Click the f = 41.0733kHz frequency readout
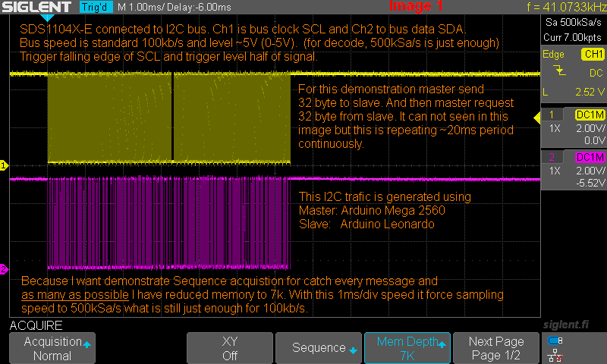The image size is (607, 364). (x=566, y=7)
